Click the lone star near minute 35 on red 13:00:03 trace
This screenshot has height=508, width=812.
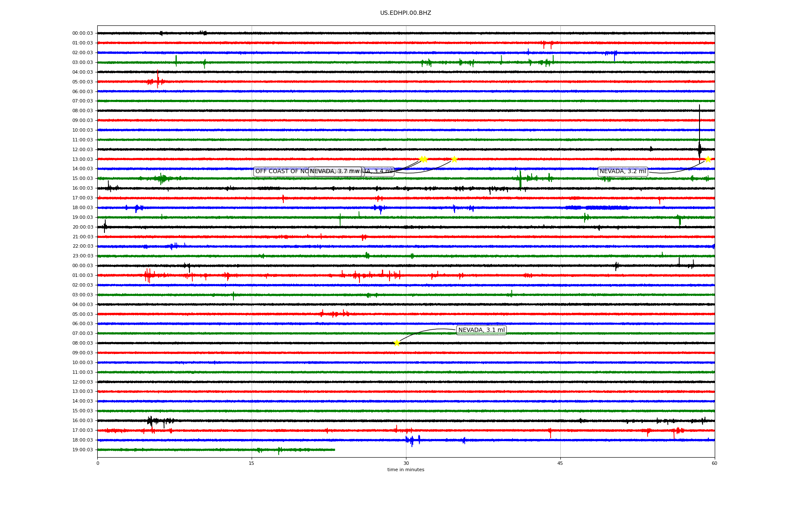pyautogui.click(x=454, y=159)
